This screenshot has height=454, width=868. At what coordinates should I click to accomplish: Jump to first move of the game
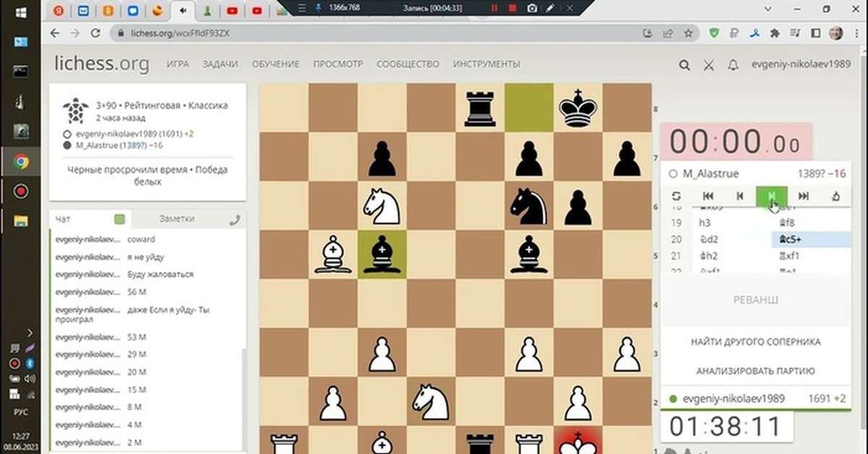[707, 196]
